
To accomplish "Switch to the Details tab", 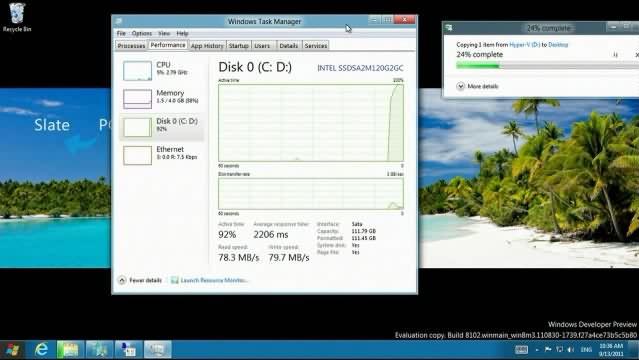I will pos(289,46).
